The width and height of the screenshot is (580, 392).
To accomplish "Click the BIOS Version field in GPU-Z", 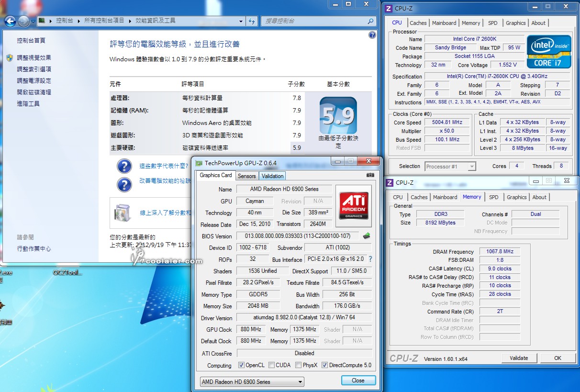I will [298, 236].
